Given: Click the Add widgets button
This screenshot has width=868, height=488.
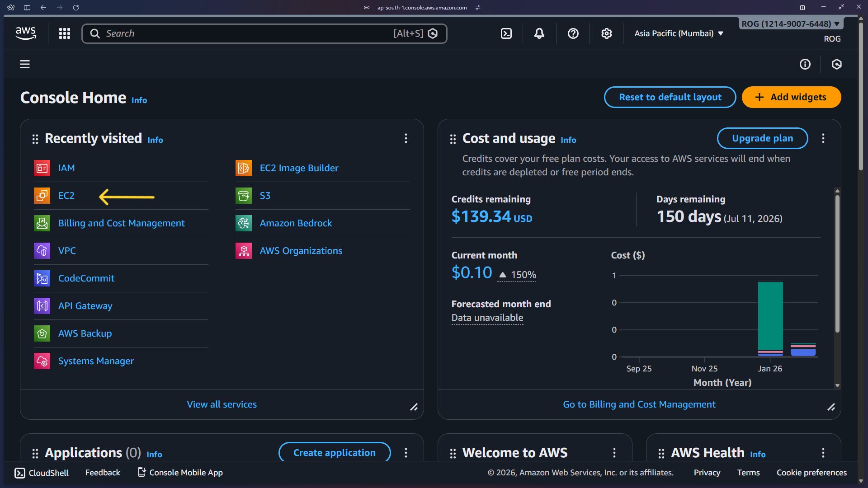Looking at the screenshot, I should (x=791, y=97).
